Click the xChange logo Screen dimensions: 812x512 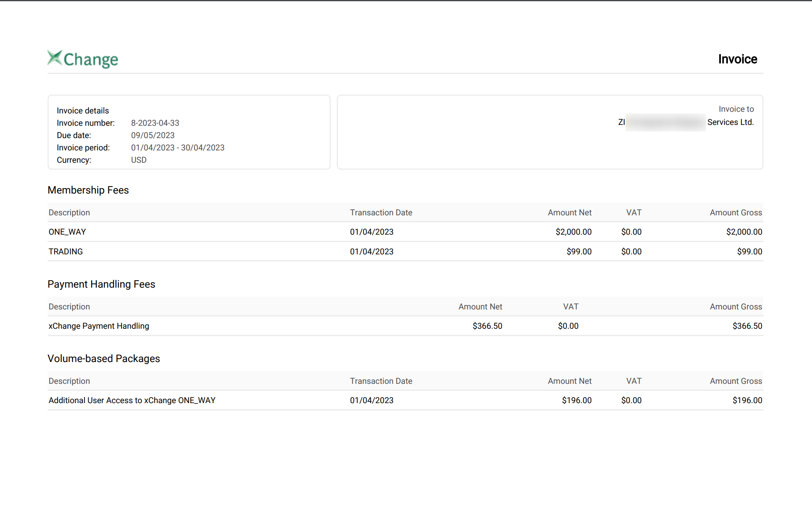click(x=83, y=59)
